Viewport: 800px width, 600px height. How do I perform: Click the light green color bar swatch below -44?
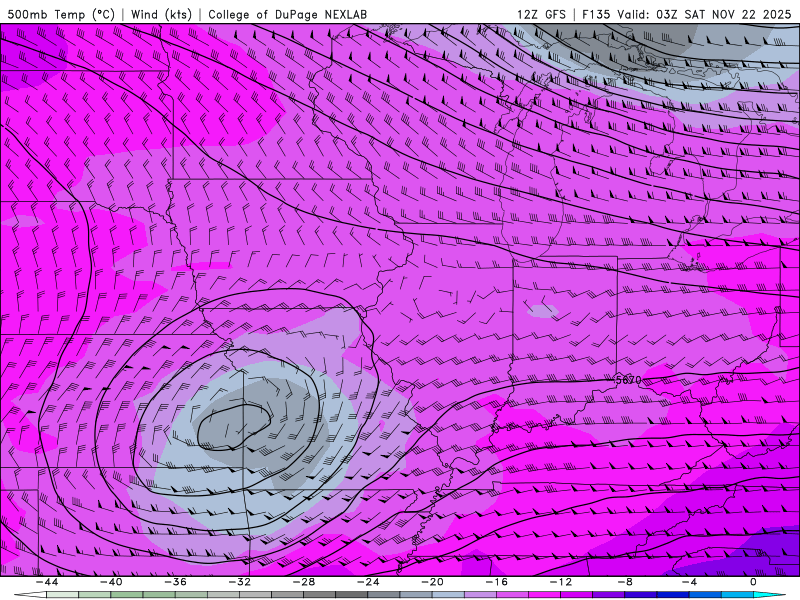coord(62,595)
